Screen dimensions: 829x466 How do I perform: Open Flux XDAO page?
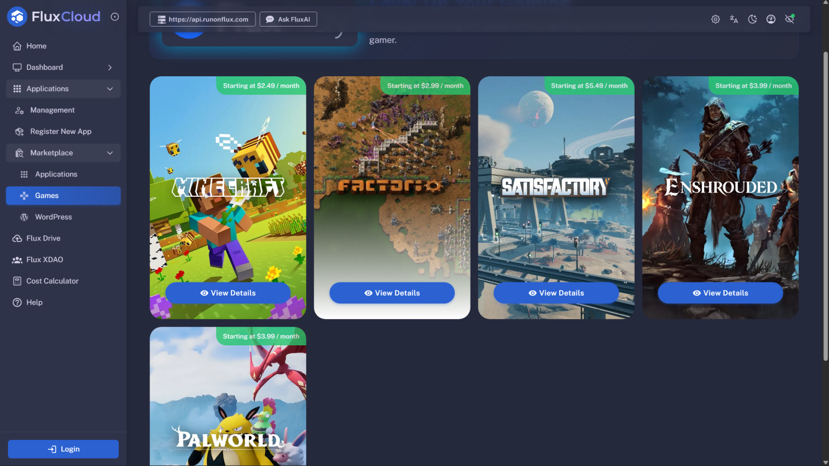point(63,260)
